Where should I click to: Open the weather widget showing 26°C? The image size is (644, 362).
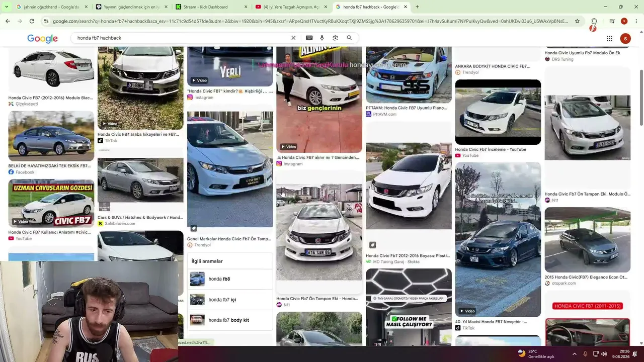tap(536, 354)
